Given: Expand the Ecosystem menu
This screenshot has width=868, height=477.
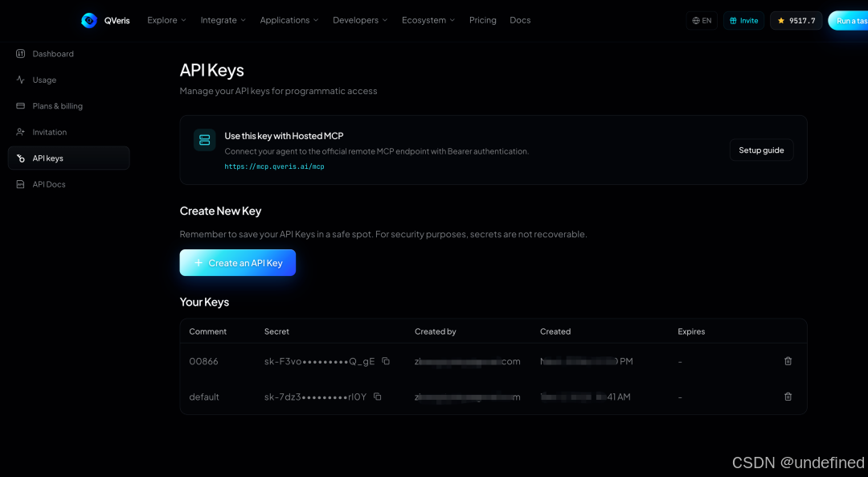Looking at the screenshot, I should click(428, 20).
